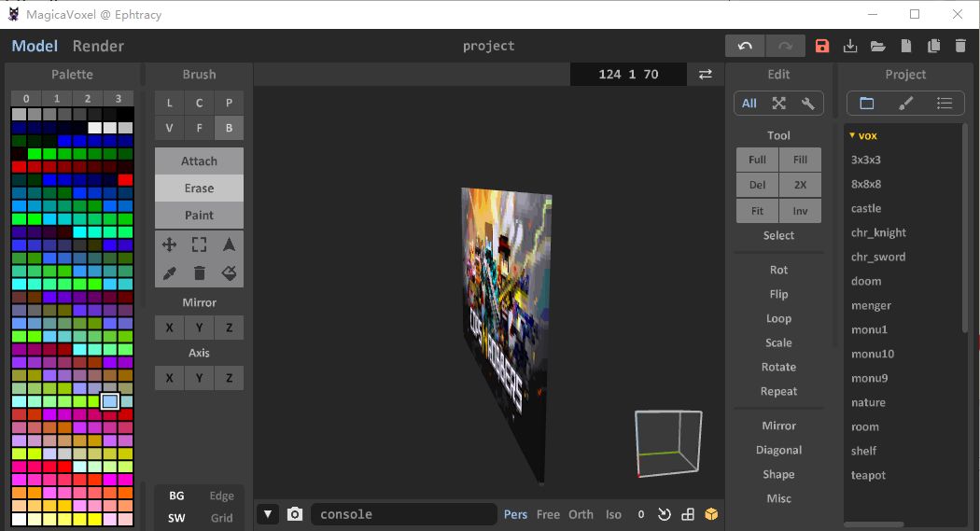Switch to Orth camera view mode
This screenshot has width=980, height=531.
point(581,514)
